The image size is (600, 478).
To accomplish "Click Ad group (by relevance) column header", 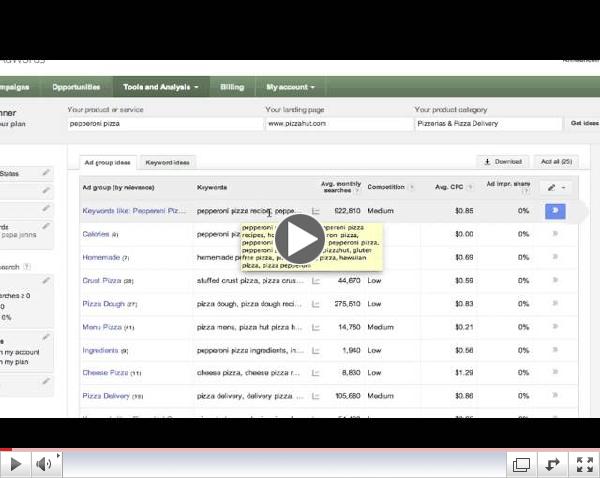I will (x=118, y=188).
